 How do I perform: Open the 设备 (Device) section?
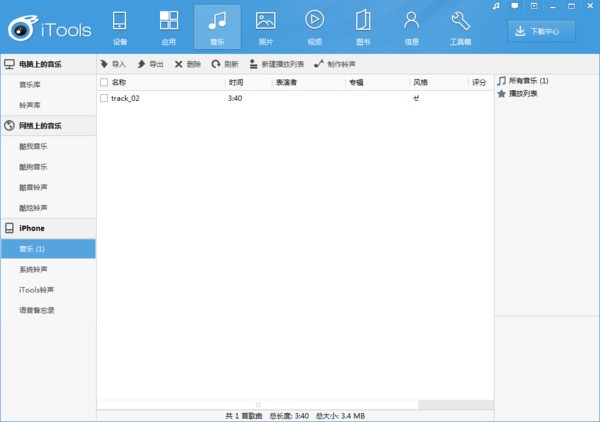click(120, 27)
